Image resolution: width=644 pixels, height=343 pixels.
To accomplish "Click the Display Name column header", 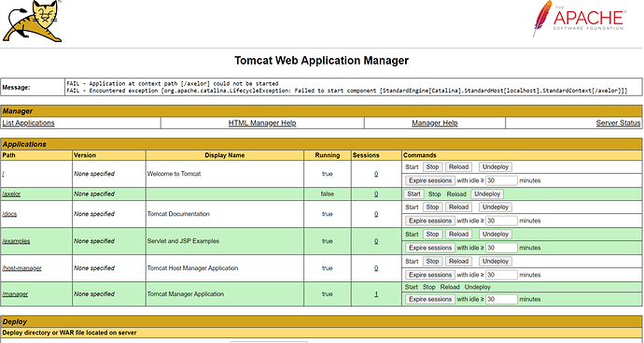I will (x=225, y=155).
